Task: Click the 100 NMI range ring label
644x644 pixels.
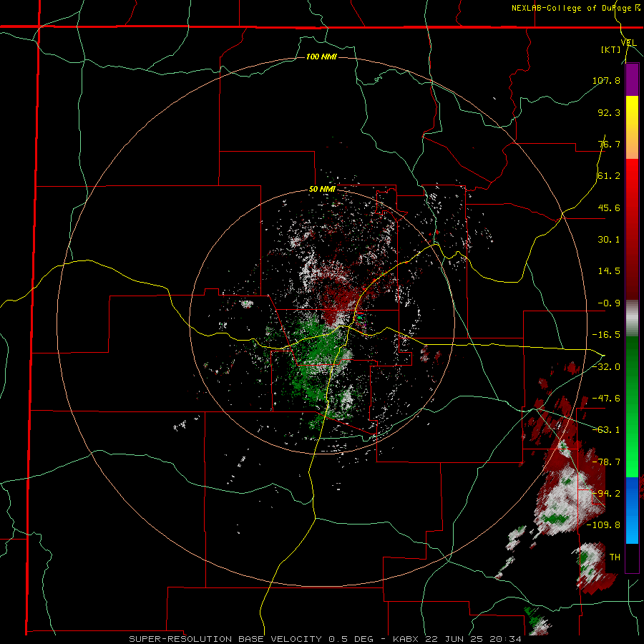Action: tap(321, 57)
